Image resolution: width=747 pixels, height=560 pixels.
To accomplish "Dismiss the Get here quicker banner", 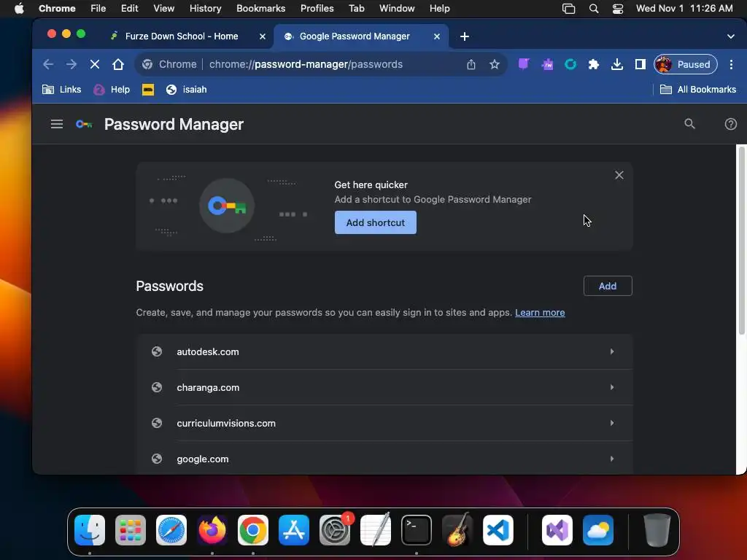I will 619,175.
